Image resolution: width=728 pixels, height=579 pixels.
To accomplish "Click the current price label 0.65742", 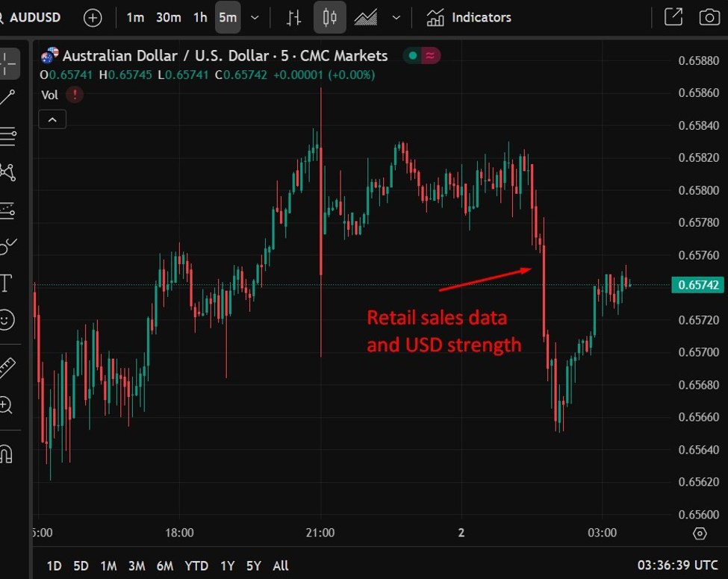I will (697, 285).
